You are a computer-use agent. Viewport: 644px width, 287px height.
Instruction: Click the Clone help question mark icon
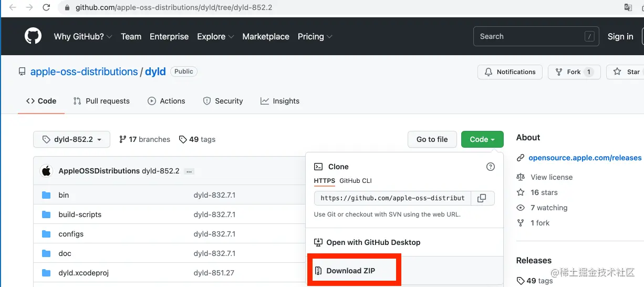491,167
